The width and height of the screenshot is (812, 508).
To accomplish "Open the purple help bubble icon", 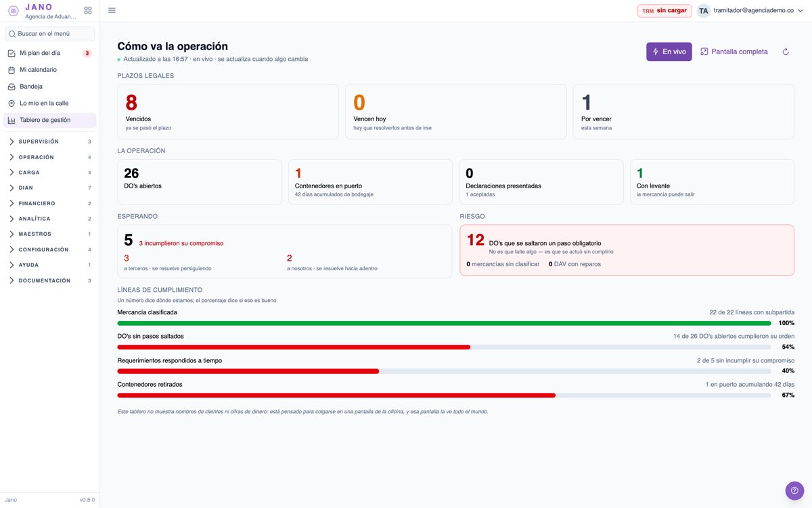I will click(794, 490).
